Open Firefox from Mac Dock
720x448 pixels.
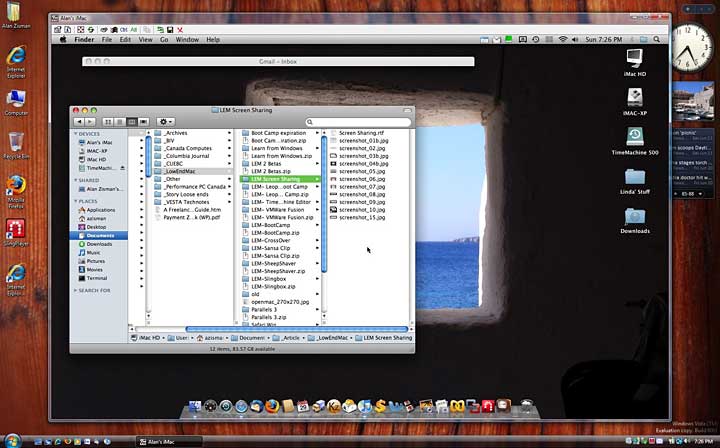point(272,406)
